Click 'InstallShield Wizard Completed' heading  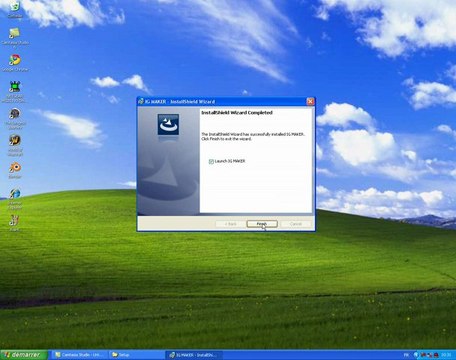tap(237, 113)
